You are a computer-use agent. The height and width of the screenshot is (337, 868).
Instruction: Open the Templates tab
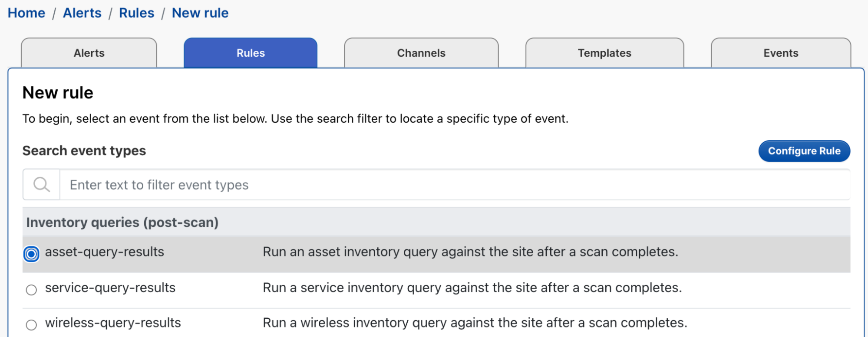pos(604,53)
